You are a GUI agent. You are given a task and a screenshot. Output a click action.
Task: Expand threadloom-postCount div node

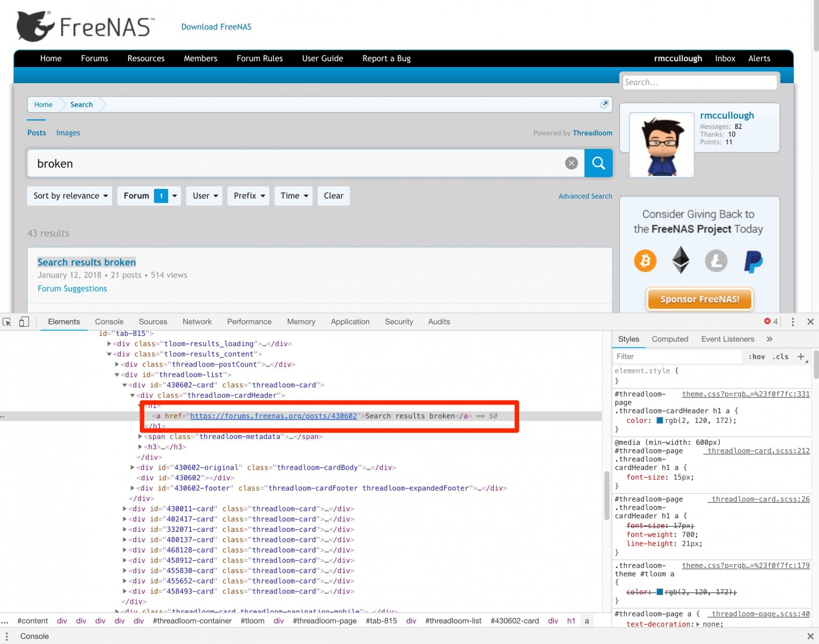point(117,364)
